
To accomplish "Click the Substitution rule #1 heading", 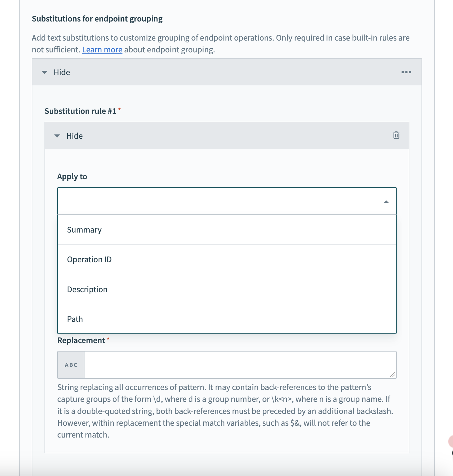I will point(80,111).
